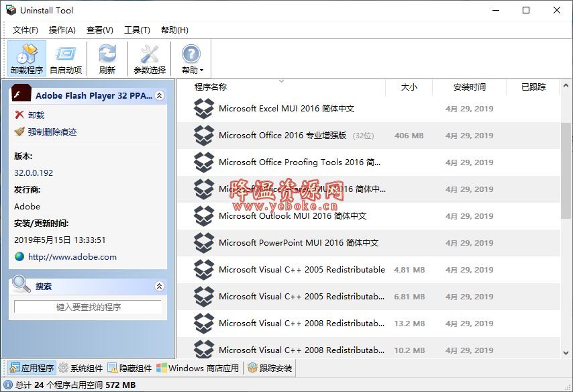
Task: Click the Uninstall Tool title bar app icon
Action: point(11,10)
